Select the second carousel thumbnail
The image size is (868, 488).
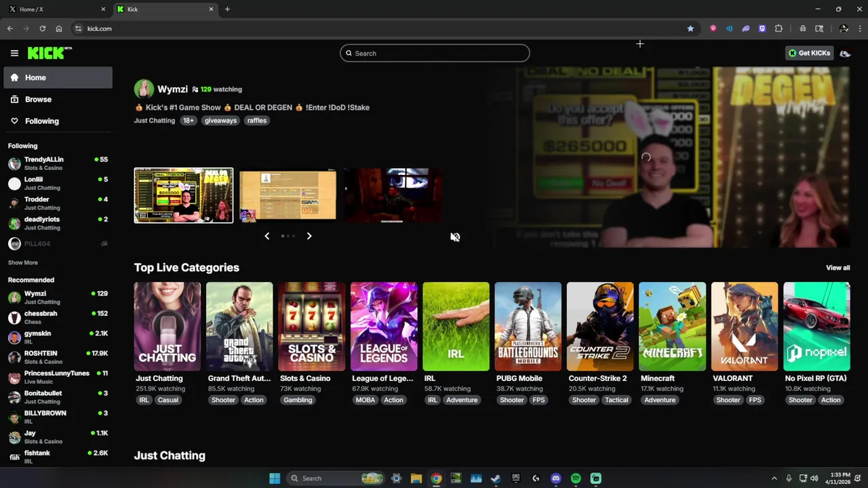pos(288,195)
